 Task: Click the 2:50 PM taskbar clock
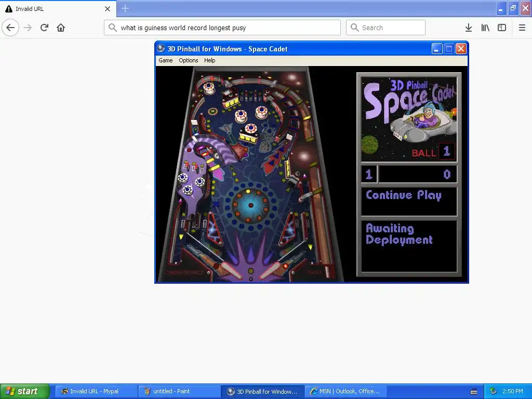click(x=512, y=391)
